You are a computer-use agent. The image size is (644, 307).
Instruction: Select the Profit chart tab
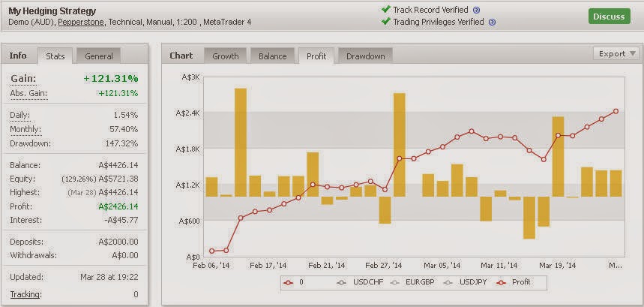(316, 56)
